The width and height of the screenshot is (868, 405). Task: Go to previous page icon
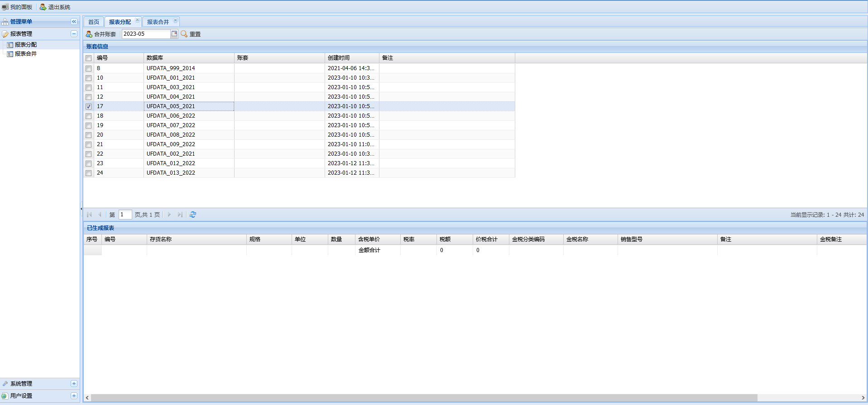point(100,214)
